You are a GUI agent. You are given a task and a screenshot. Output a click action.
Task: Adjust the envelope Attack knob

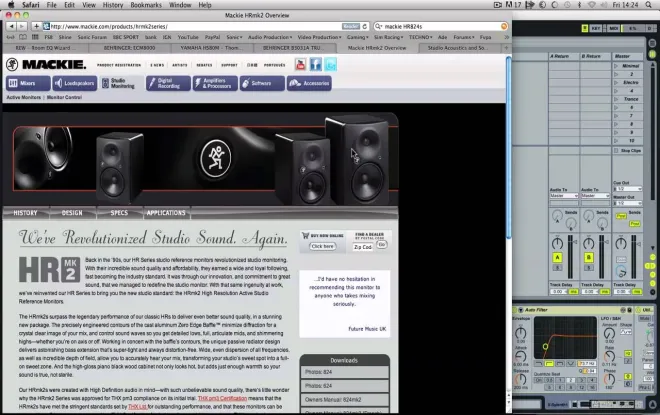tap(521, 356)
